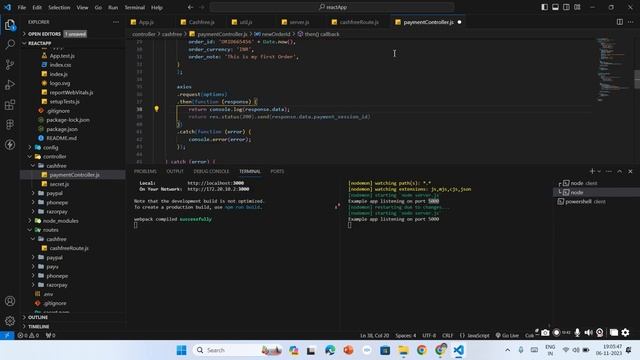Close the terminal panel
This screenshot has height=360, width=640.
pyautogui.click(x=630, y=171)
